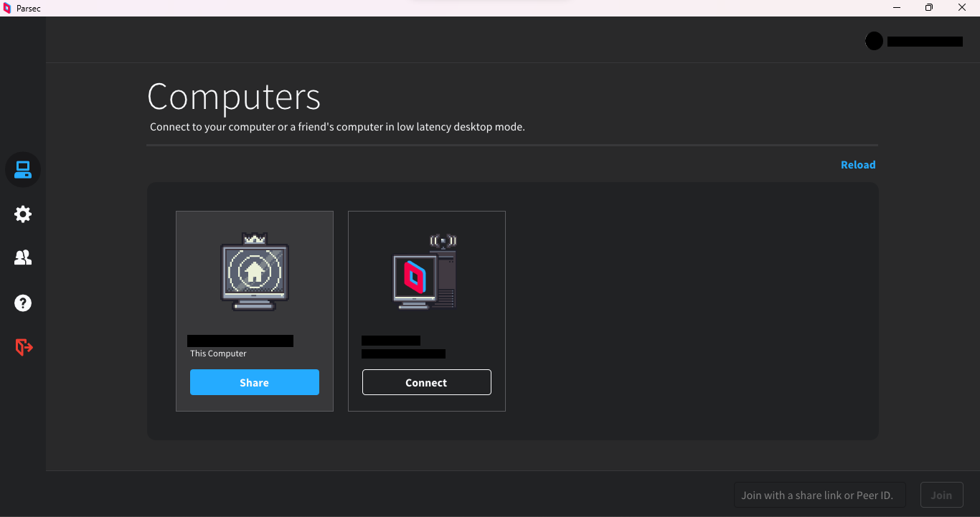Click the account name beside the avatar
Image resolution: width=980 pixels, height=517 pixels.
(x=925, y=41)
